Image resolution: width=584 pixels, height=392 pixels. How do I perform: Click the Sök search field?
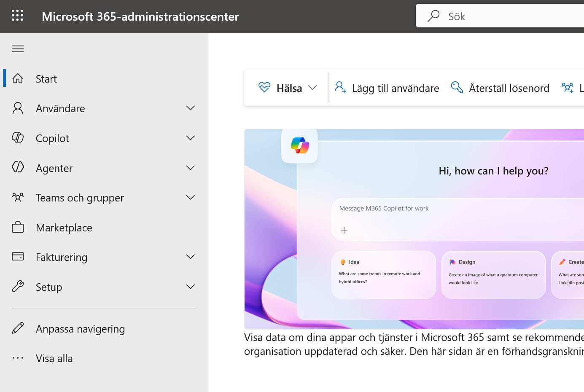click(500, 16)
